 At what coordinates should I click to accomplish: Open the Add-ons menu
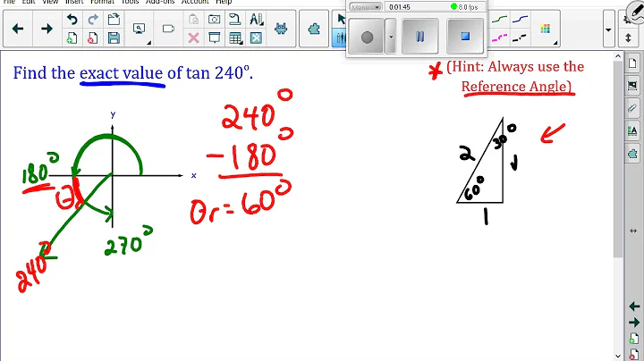click(160, 2)
